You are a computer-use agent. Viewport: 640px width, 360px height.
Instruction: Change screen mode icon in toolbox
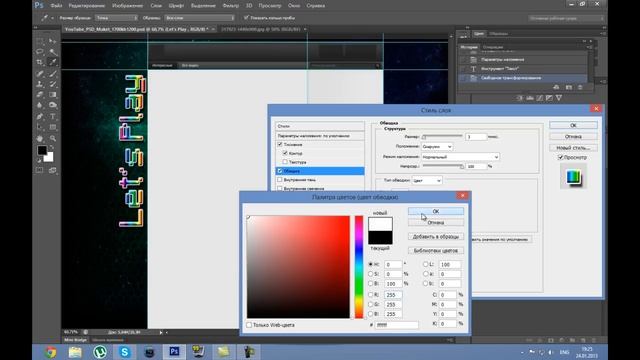coord(53,170)
